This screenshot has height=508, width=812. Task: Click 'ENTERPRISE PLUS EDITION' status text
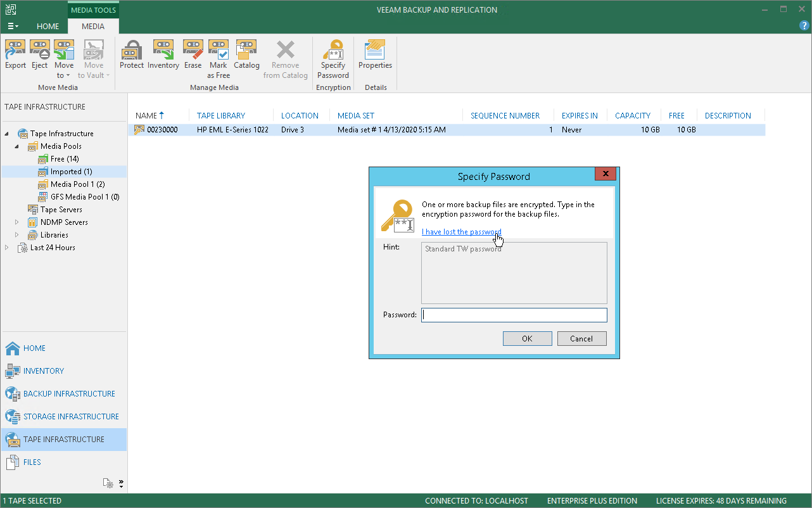592,500
